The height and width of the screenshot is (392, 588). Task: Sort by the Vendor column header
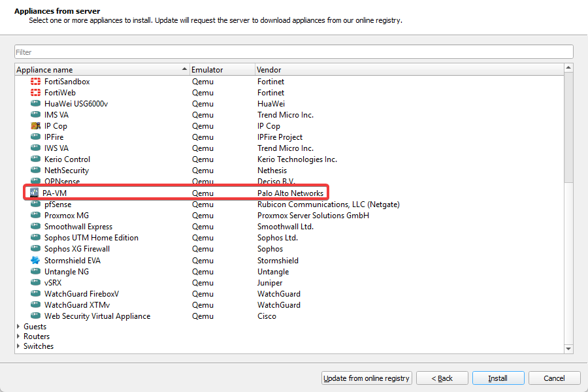click(x=409, y=70)
